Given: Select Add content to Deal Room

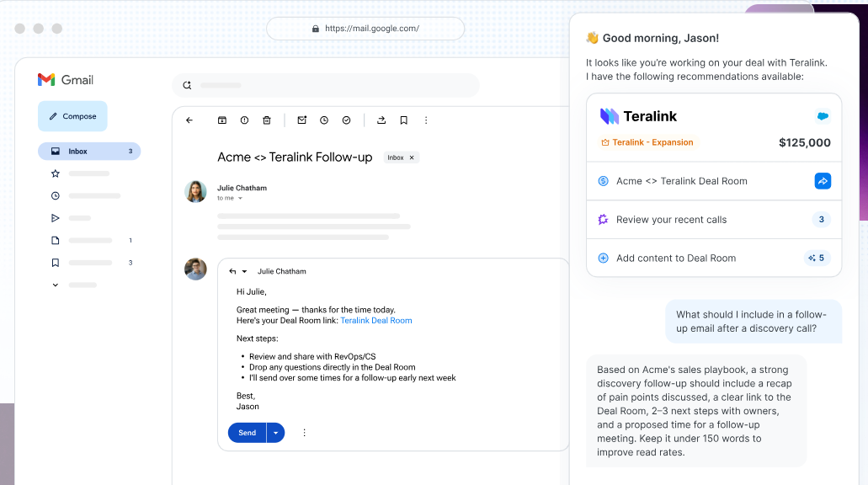Looking at the screenshot, I should (x=714, y=258).
